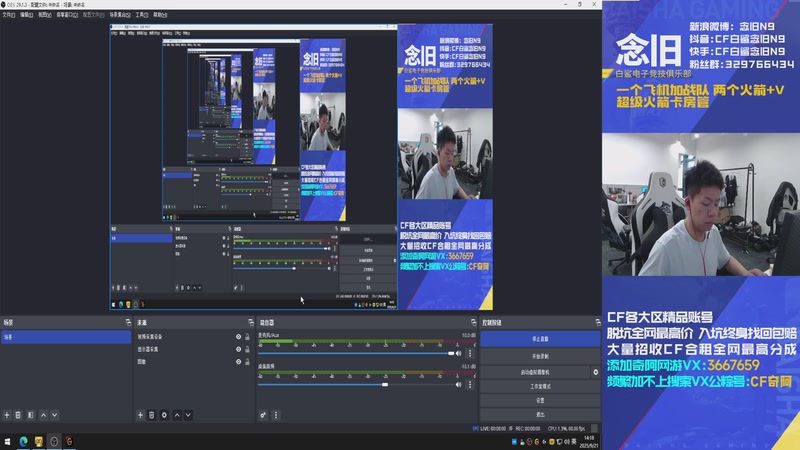
Task: Click the 停止直播 stop streaming button
Action: point(540,339)
